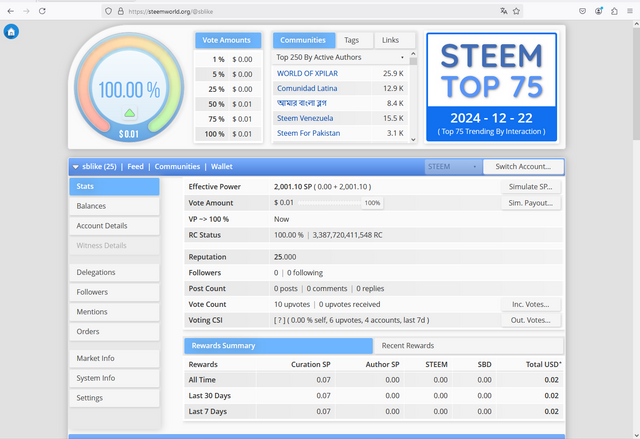
Task: Open Mentions in the sidebar
Action: 114,312
